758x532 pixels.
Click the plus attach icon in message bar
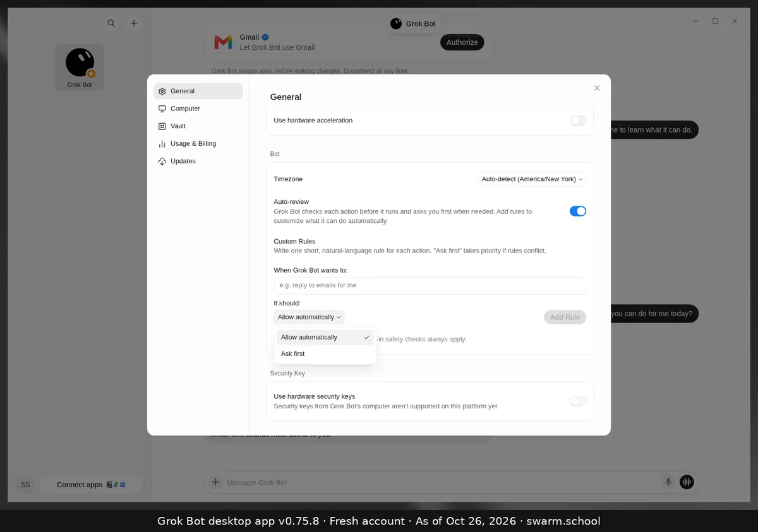pyautogui.click(x=215, y=482)
